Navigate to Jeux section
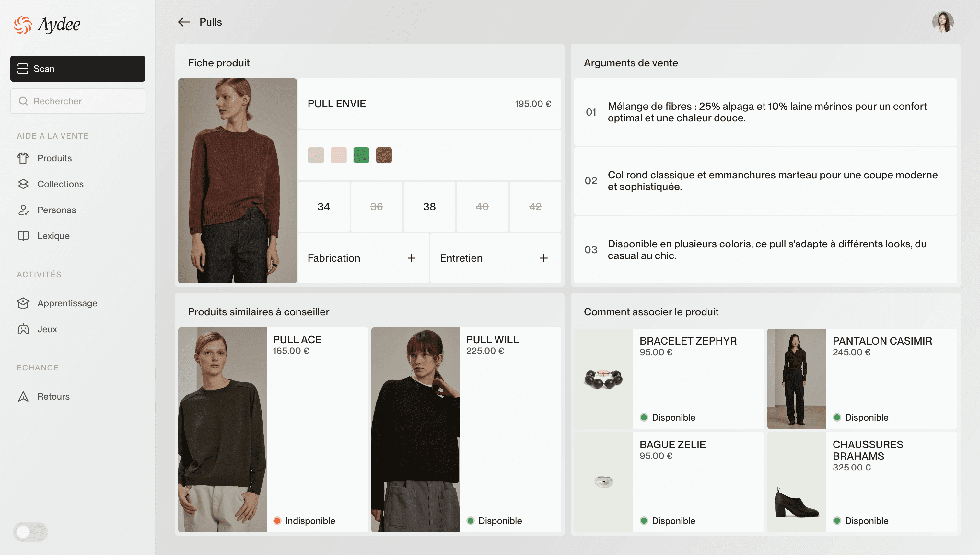 47,329
